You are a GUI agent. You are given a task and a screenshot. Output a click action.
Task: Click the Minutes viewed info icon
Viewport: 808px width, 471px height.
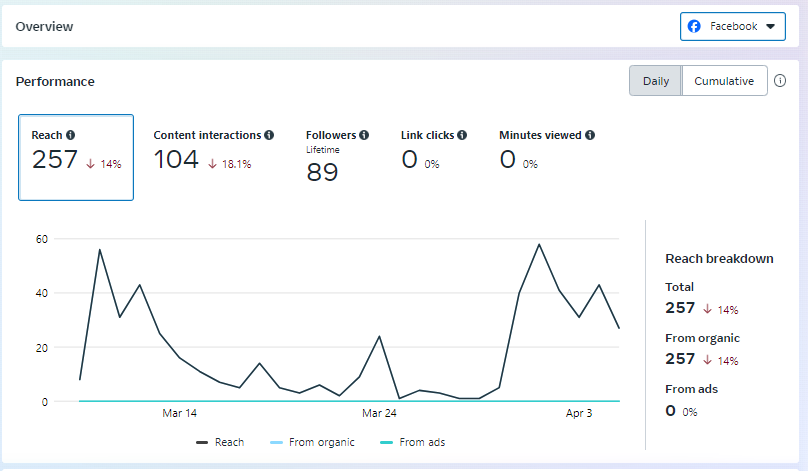(x=591, y=135)
